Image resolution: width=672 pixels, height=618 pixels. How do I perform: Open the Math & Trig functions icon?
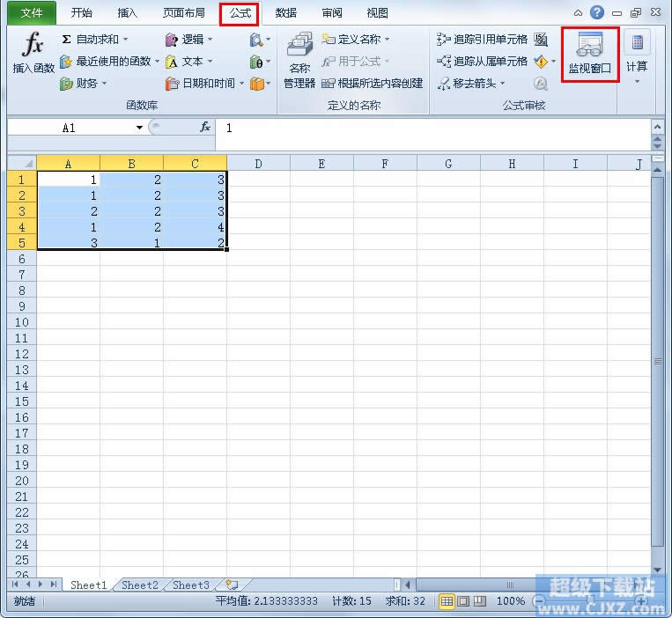pos(260,63)
